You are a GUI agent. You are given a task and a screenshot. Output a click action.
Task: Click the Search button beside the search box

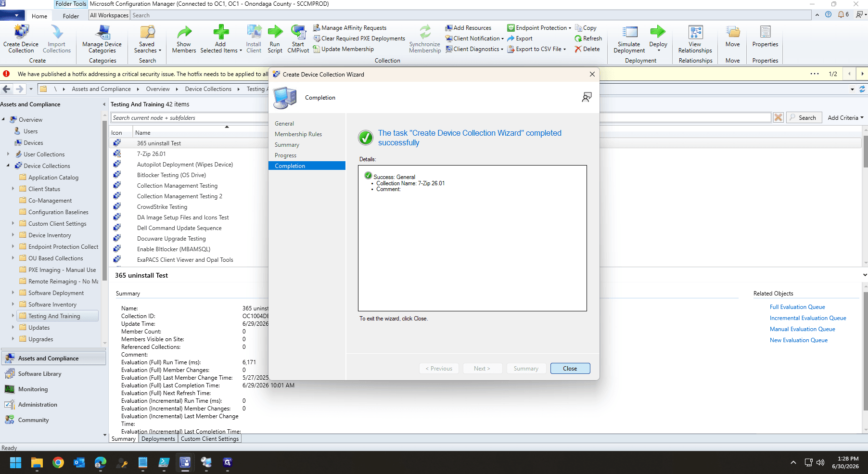[x=803, y=117]
